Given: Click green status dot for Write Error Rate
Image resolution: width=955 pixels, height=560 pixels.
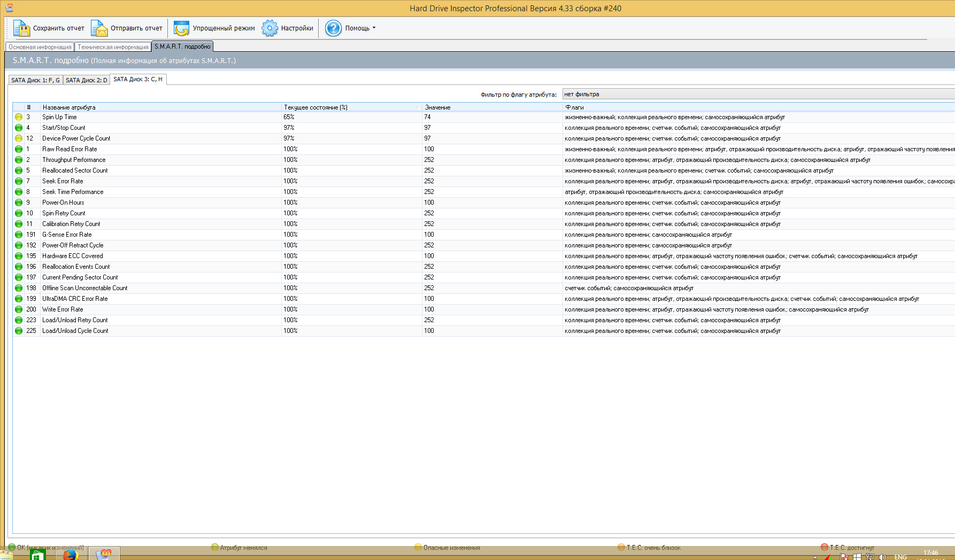Looking at the screenshot, I should point(19,309).
